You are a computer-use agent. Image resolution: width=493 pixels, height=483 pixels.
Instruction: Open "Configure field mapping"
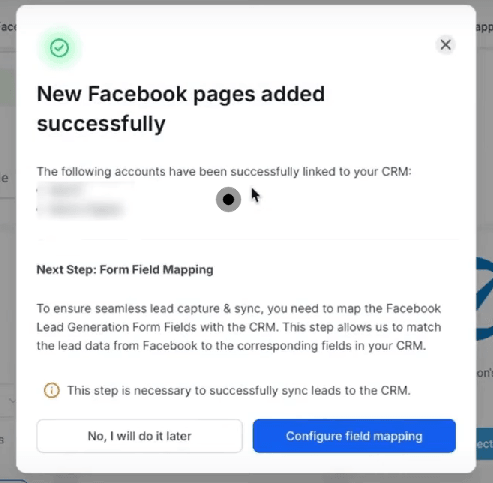(x=354, y=436)
